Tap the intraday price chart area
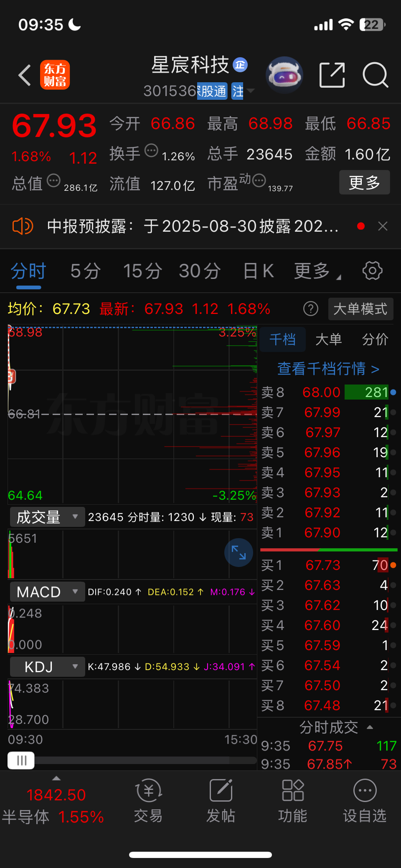401x868 pixels. click(132, 415)
